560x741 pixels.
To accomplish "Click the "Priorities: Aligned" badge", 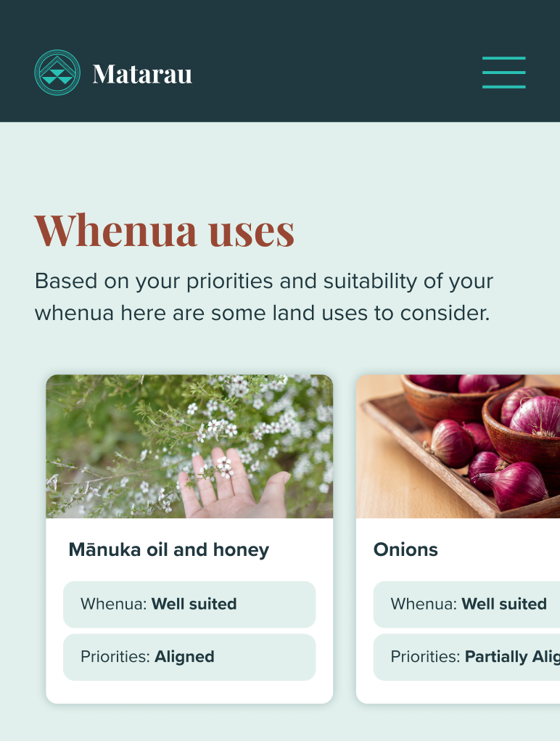I will pos(189,657).
